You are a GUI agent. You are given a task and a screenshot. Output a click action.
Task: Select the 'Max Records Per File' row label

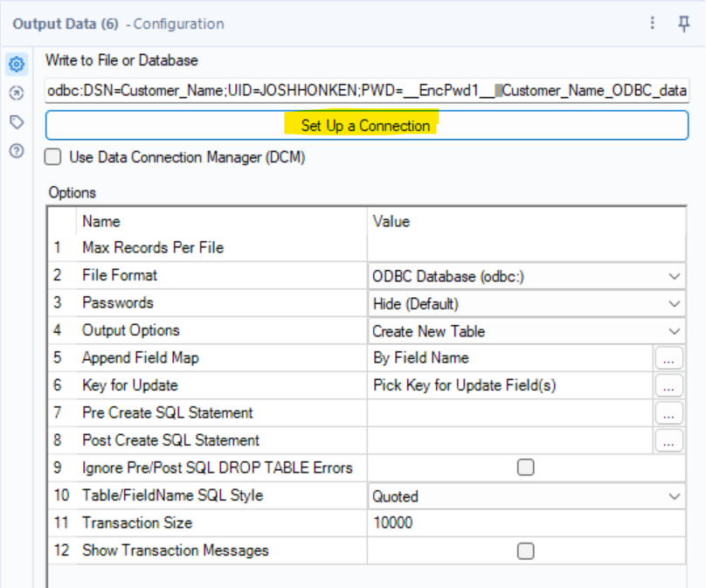pyautogui.click(x=153, y=247)
